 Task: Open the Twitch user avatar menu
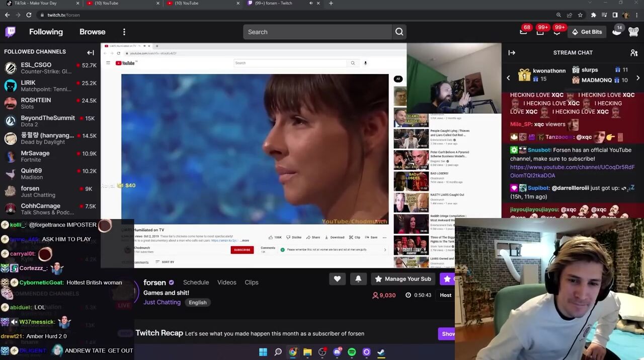(x=633, y=32)
